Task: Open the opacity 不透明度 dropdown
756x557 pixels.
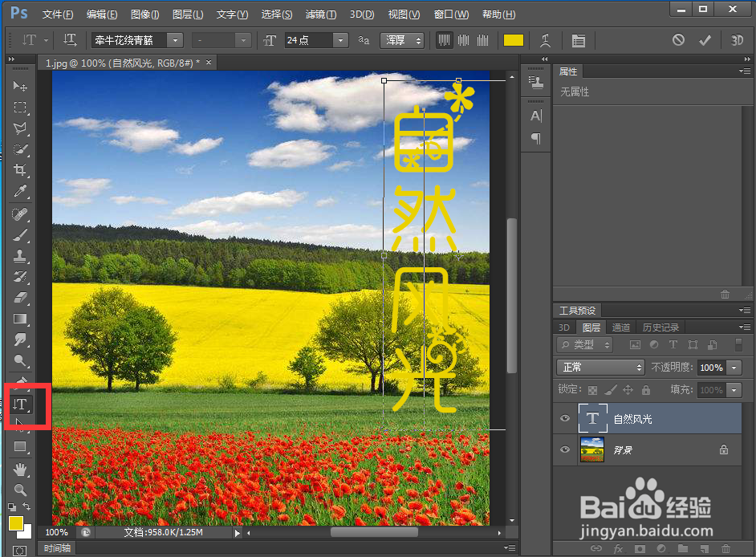Action: [734, 368]
